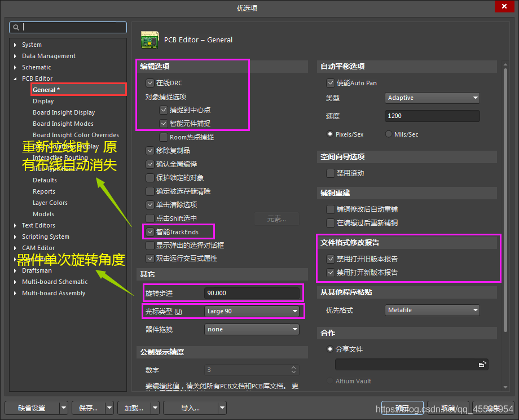Click the 速度 1200 input field
The height and width of the screenshot is (420, 519).
(x=432, y=116)
